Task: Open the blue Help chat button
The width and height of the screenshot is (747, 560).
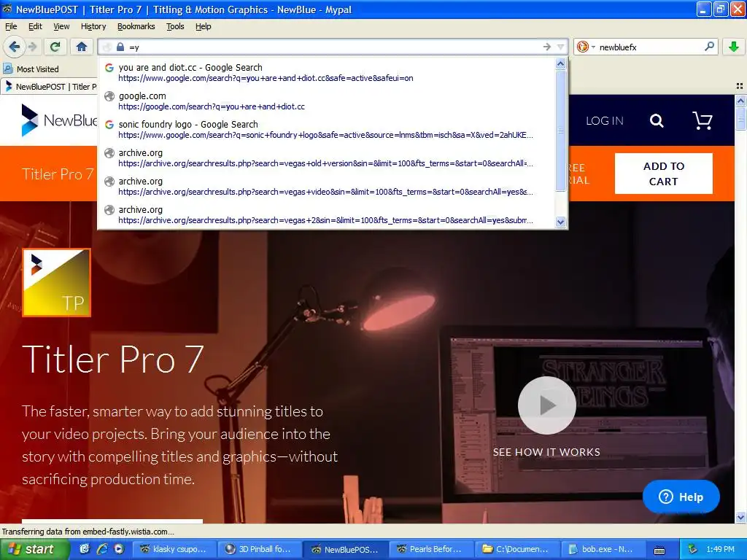Action: [681, 497]
